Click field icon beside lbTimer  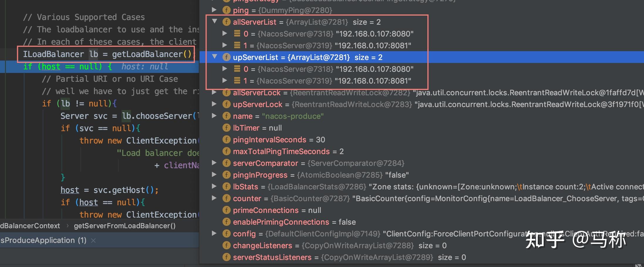[x=226, y=128]
